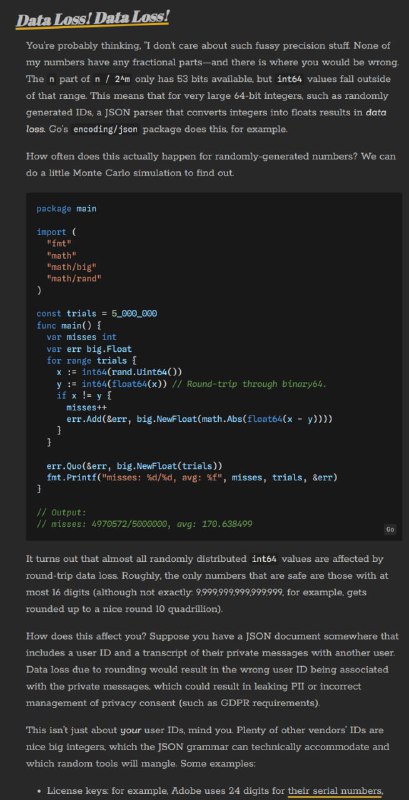
Task: Click the import string "math/big"
Action: pyautogui.click(x=71, y=266)
